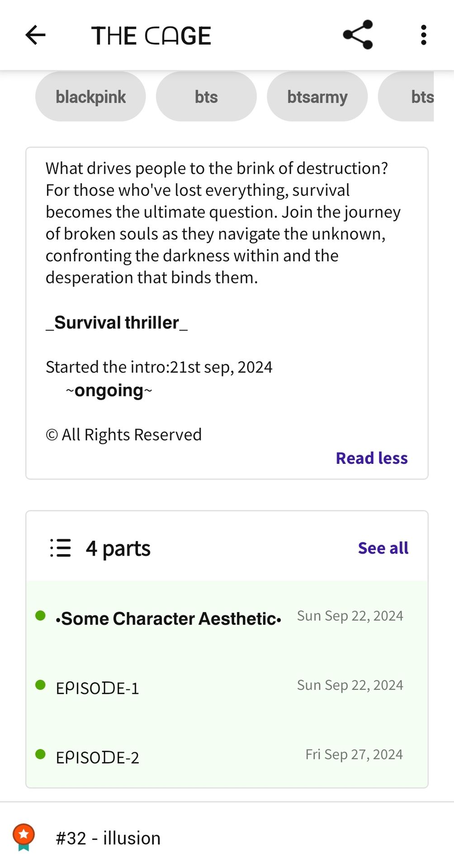The height and width of the screenshot is (868, 454).
Task: Tap the story description text
Action: (x=223, y=223)
